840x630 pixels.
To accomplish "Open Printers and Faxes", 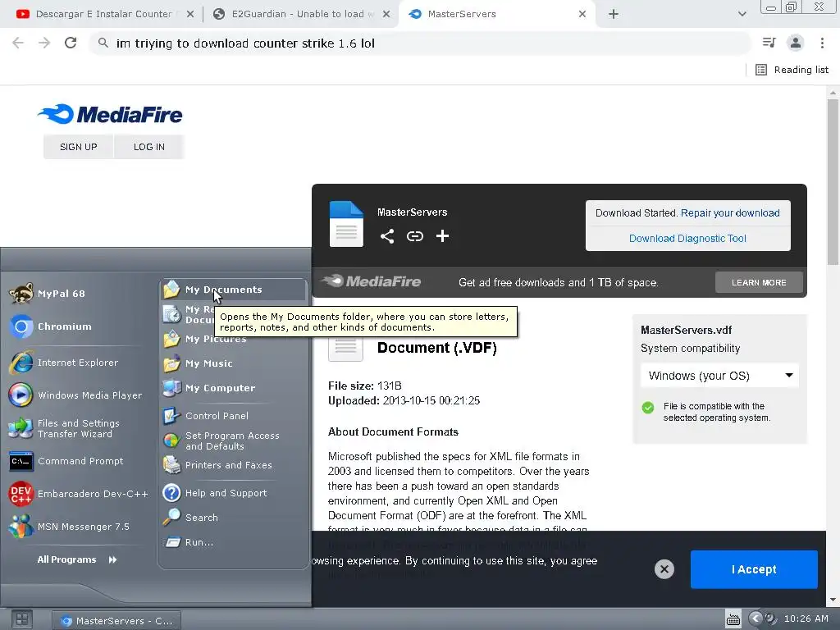I will click(x=217, y=466).
